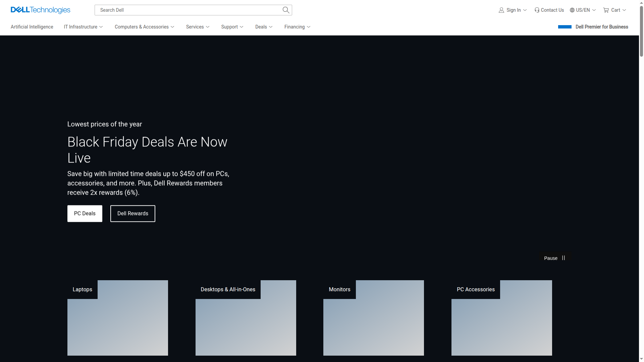The image size is (644, 362).
Task: Click the Sign In person icon
Action: [x=501, y=10]
